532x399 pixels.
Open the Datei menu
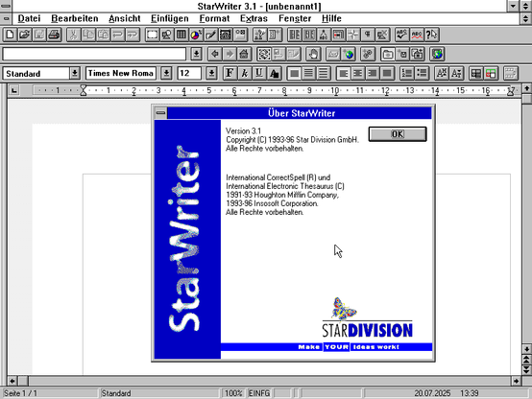(x=29, y=18)
